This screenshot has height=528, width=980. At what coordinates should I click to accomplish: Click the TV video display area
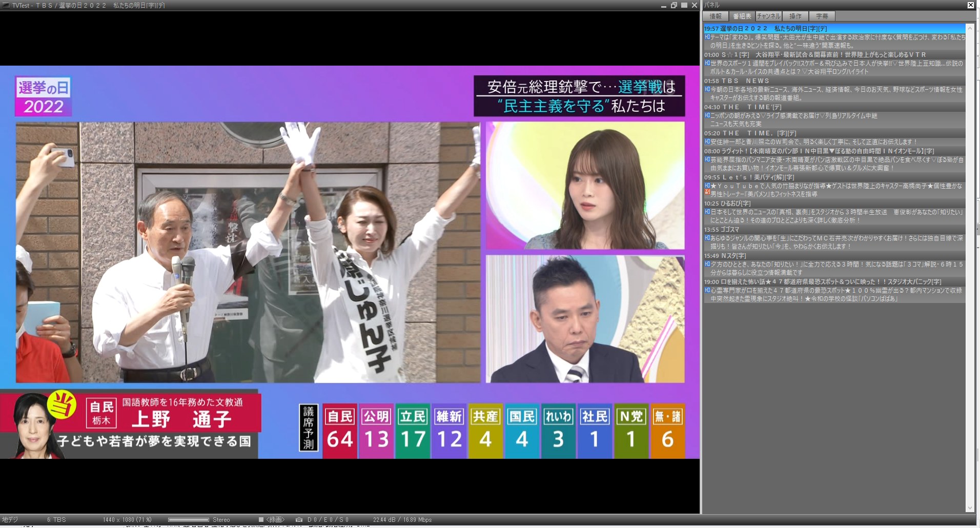click(350, 262)
